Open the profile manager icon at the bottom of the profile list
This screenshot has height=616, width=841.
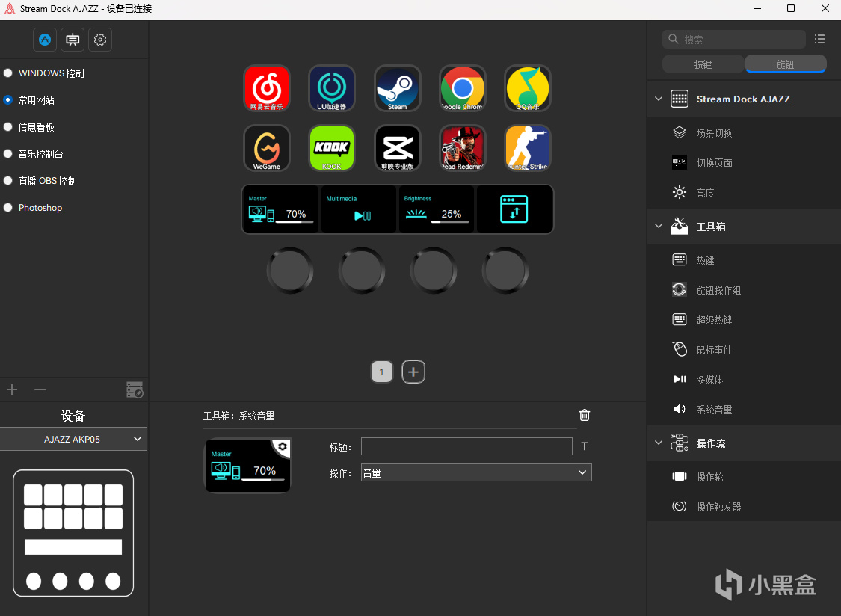tap(135, 389)
